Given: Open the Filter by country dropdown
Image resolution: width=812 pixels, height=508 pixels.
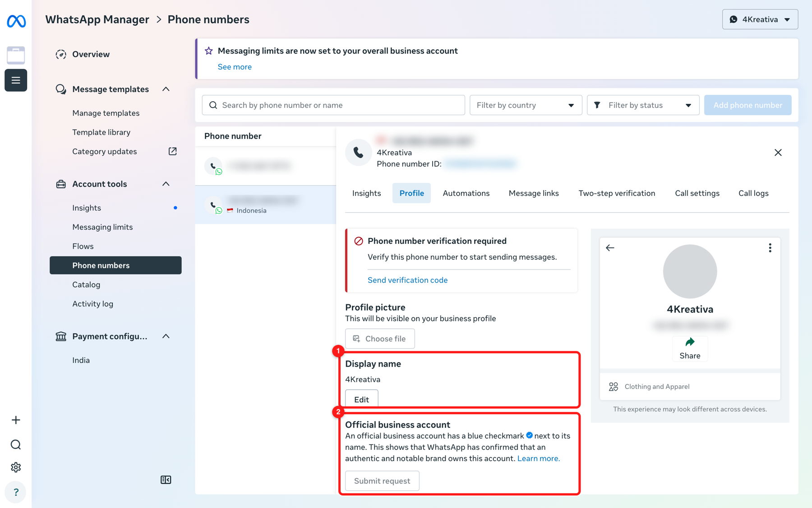Looking at the screenshot, I should point(526,105).
